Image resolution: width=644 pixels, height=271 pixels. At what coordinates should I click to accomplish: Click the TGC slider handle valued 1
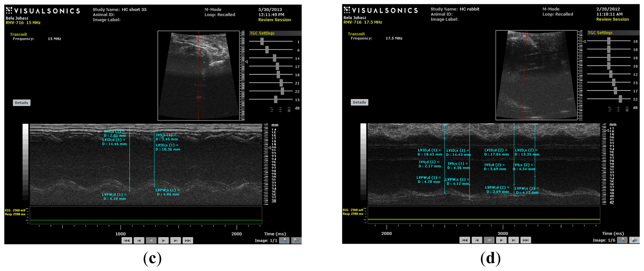point(262,41)
